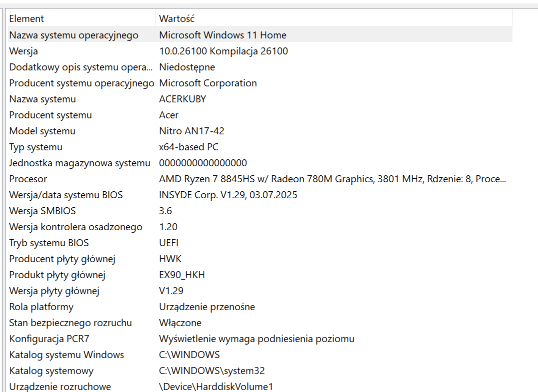Click the ACERKUBY value
The width and height of the screenshot is (538, 392).
click(x=182, y=99)
